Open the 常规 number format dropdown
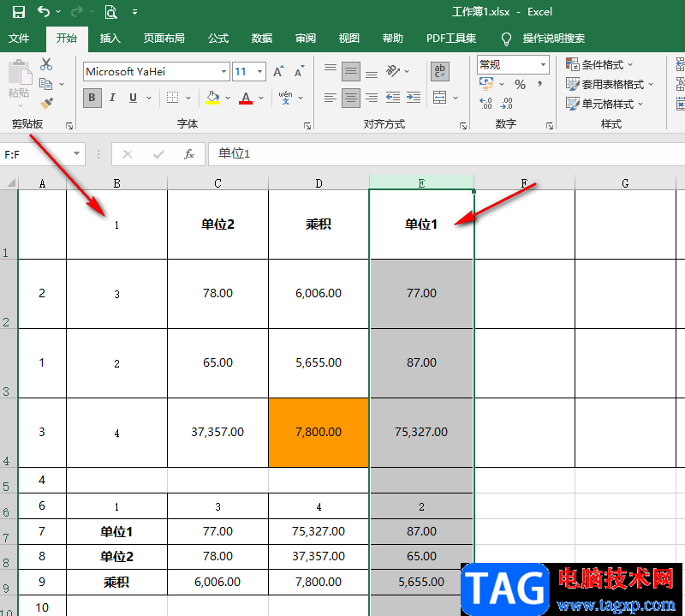The image size is (685, 616). pos(543,65)
